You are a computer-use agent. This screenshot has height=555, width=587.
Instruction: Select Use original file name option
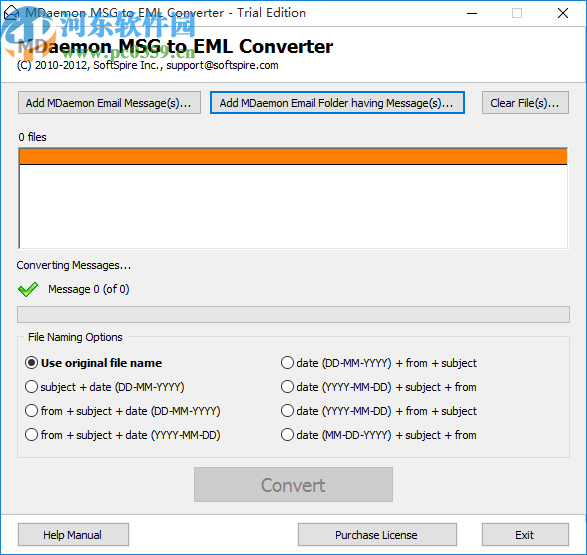[x=94, y=363]
